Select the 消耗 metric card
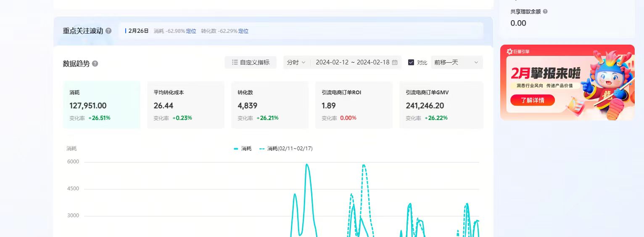The image size is (644, 237). (101, 105)
